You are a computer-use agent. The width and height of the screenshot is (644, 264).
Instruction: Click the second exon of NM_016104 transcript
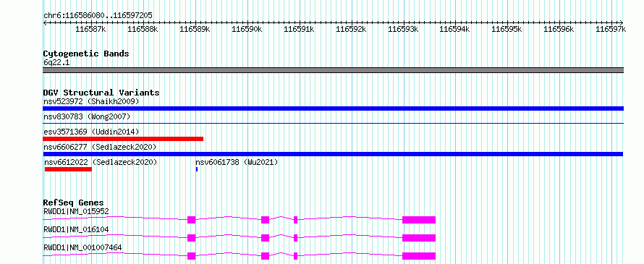pos(265,238)
